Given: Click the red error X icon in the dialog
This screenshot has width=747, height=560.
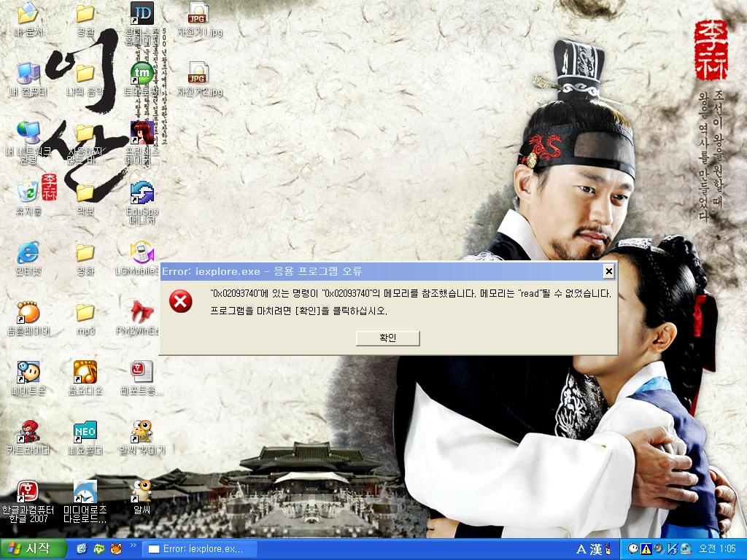Looking at the screenshot, I should 181,301.
